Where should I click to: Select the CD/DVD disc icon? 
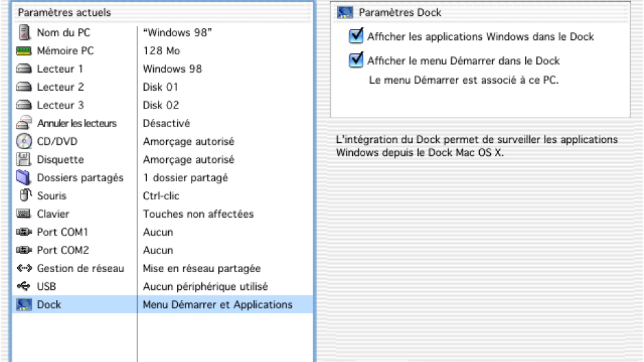(24, 142)
